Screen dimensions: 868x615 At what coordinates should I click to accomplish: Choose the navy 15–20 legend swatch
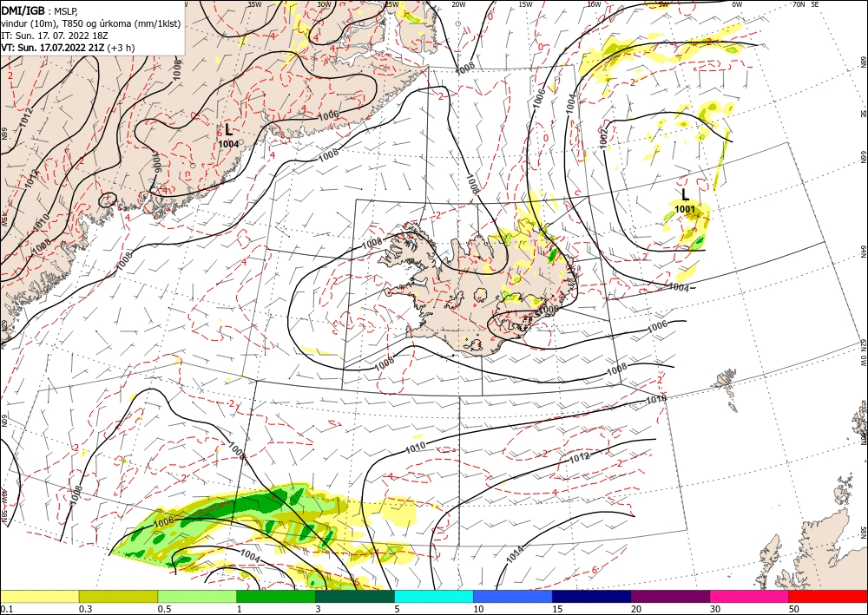pyautogui.click(x=592, y=596)
